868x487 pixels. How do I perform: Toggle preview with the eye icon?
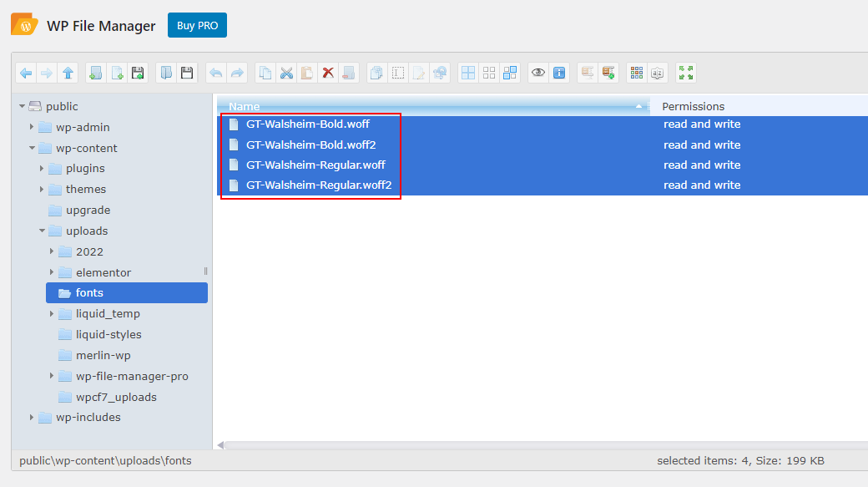pyautogui.click(x=538, y=74)
